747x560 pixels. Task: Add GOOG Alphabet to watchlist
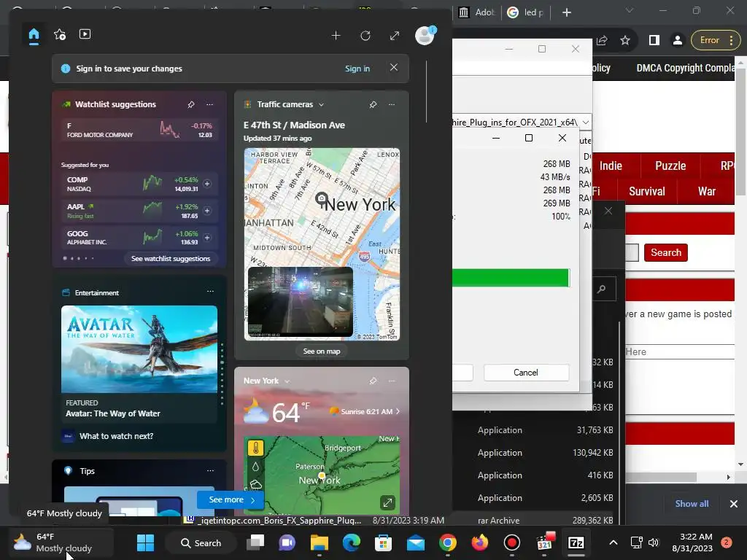(207, 238)
